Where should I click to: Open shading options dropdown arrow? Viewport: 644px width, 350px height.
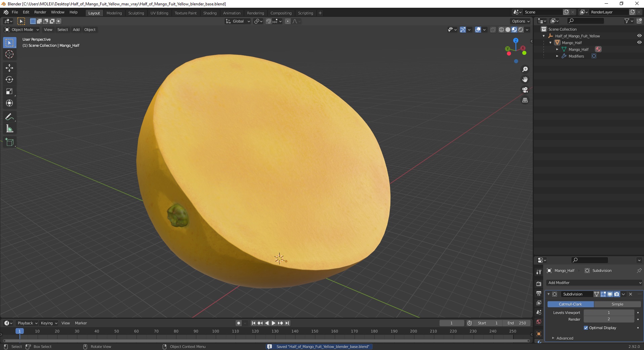click(527, 30)
